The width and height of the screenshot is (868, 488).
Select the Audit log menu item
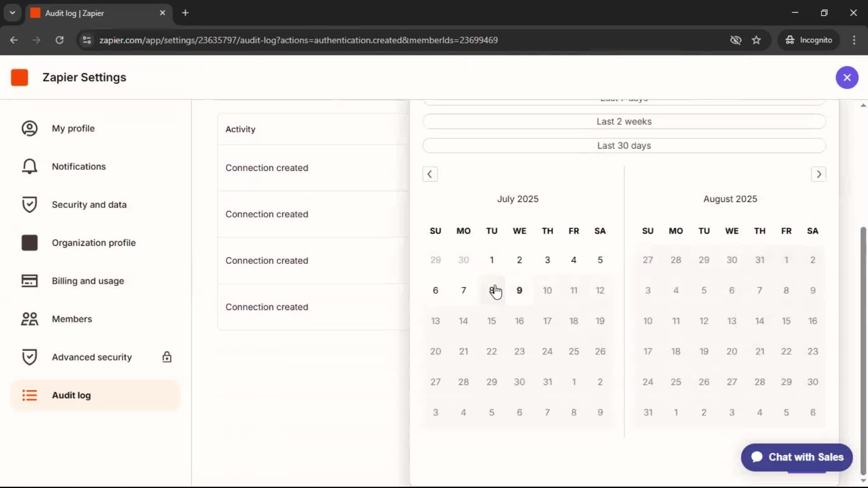[x=95, y=395]
